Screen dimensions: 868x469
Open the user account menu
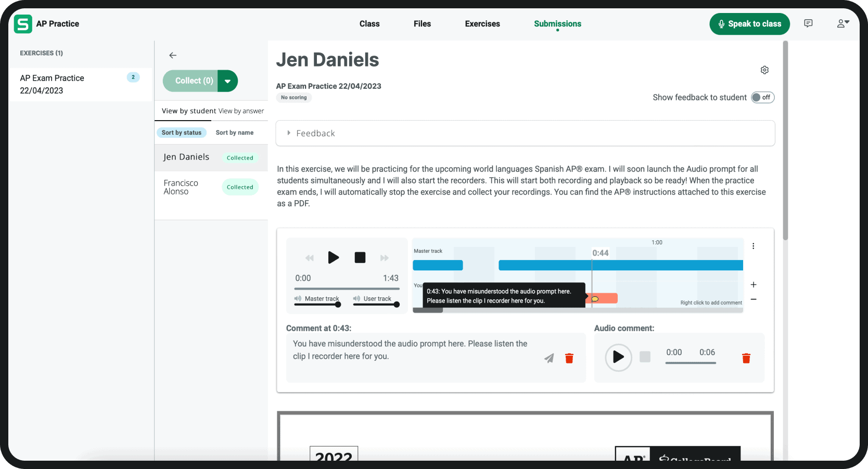(x=843, y=23)
